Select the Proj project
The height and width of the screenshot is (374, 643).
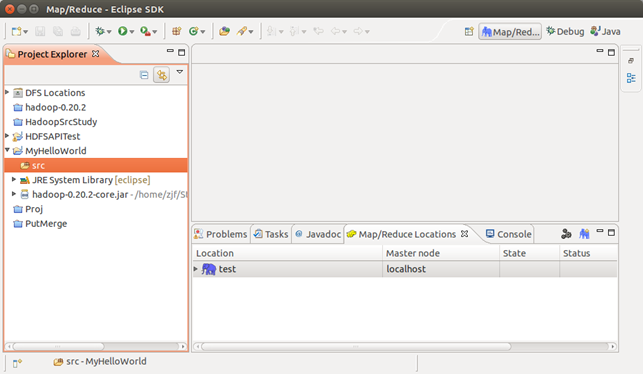[34, 209]
